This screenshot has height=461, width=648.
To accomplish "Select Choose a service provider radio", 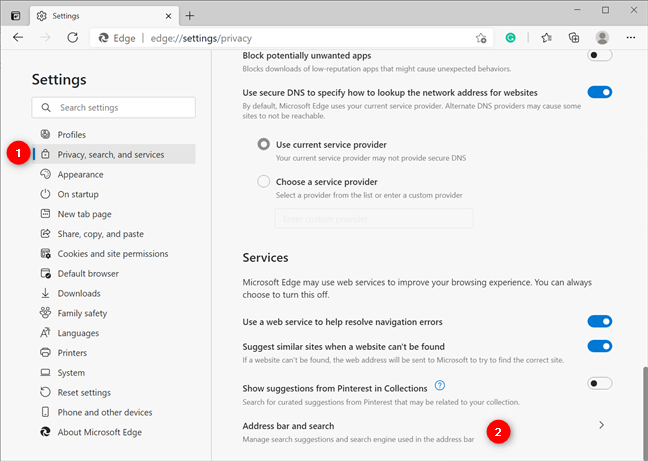I will [264, 181].
